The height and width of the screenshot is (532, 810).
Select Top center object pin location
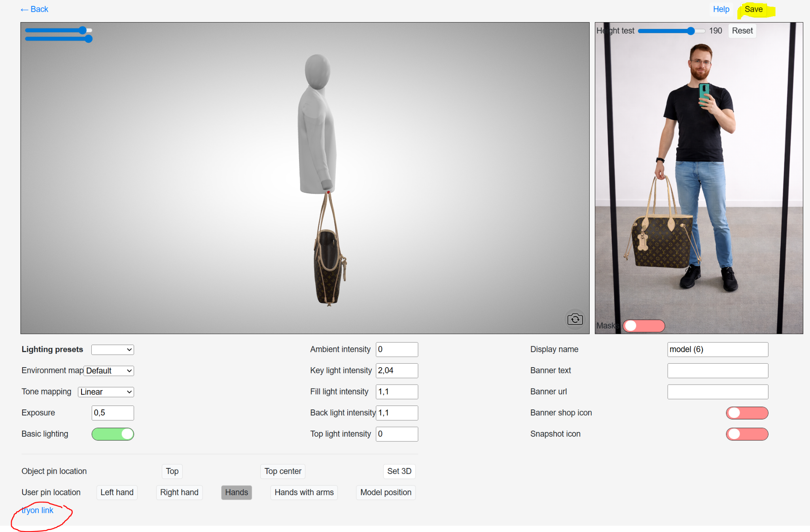(283, 471)
